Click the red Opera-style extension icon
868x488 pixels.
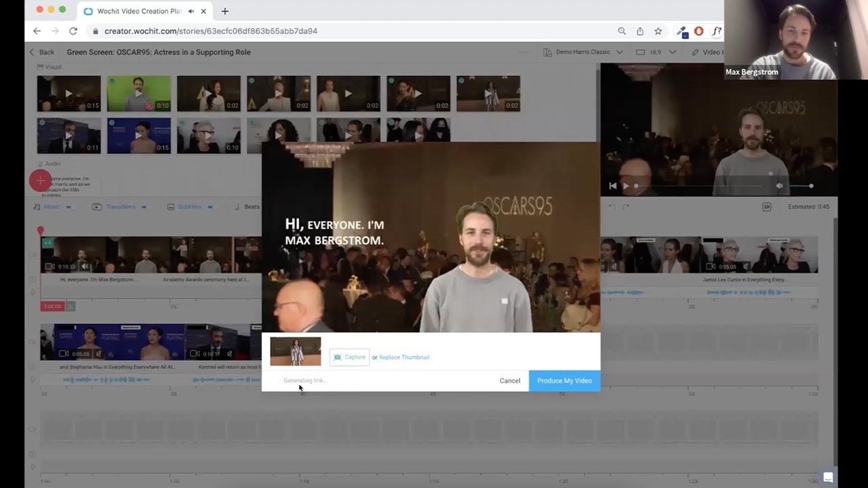coord(698,31)
